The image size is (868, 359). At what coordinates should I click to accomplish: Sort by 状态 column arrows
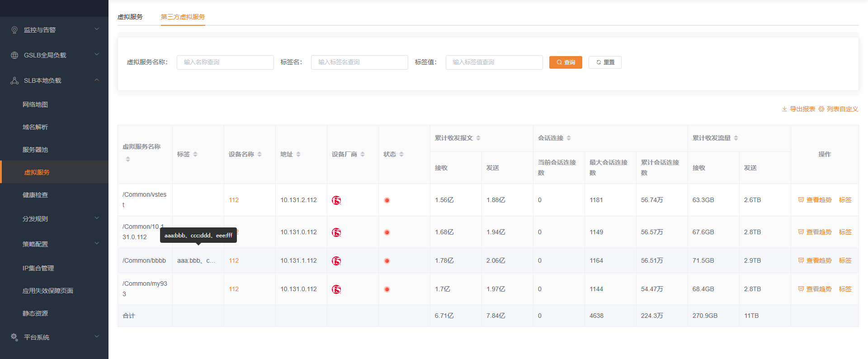401,155
